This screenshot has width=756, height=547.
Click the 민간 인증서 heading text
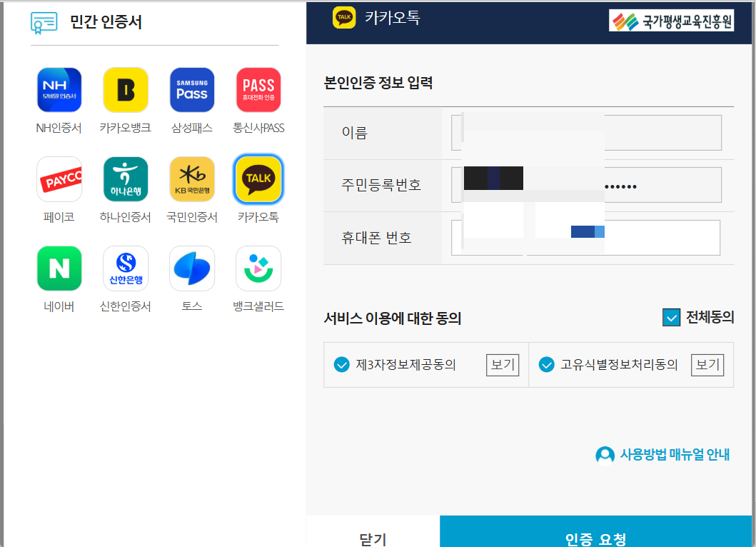[x=106, y=22]
